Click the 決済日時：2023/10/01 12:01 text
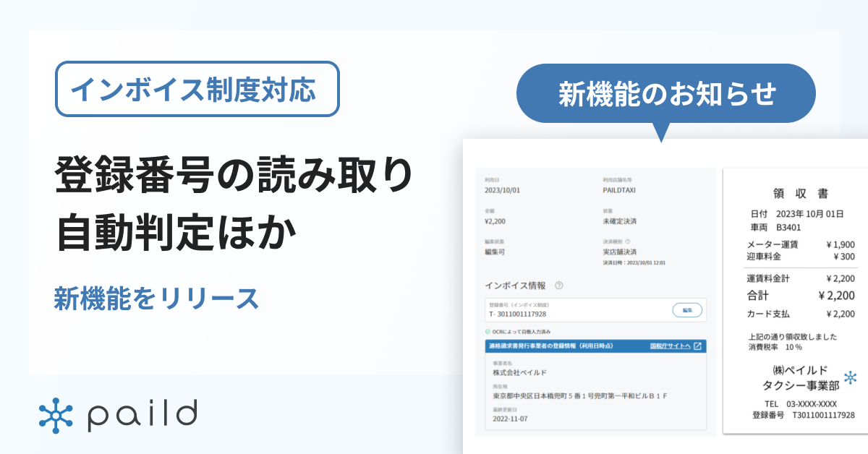The width and height of the screenshot is (868, 454). coord(634,263)
